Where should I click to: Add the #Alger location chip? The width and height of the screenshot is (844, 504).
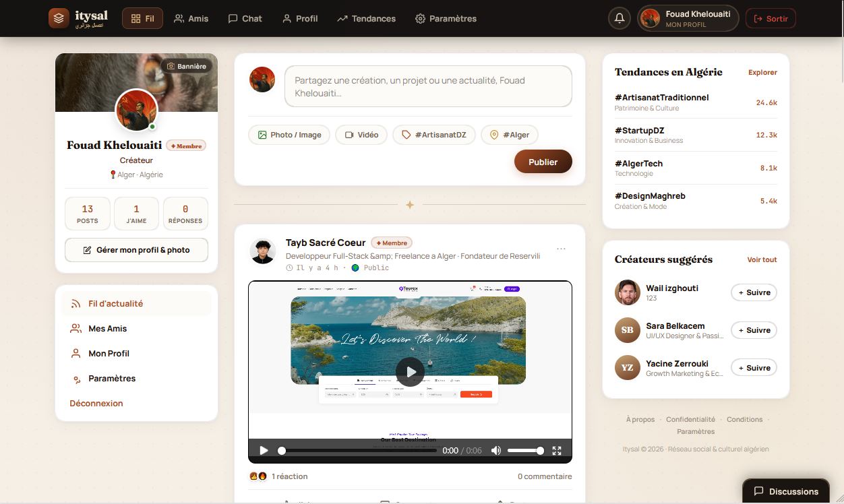click(510, 135)
